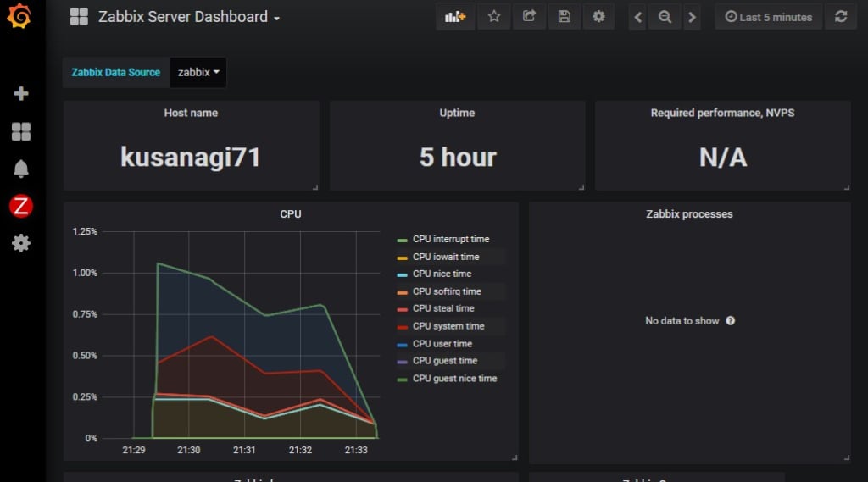Open the CPU panel title menu
Image resolution: width=868 pixels, height=482 pixels.
[291, 214]
